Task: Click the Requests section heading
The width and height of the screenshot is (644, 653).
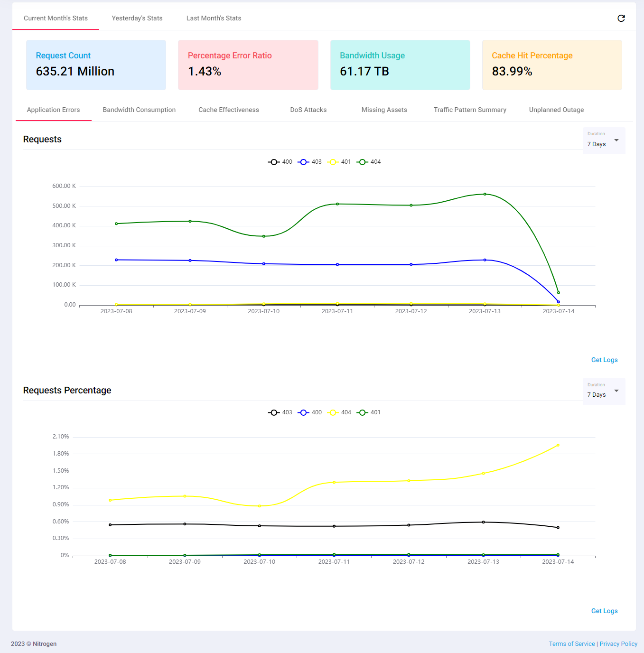Action: point(42,139)
